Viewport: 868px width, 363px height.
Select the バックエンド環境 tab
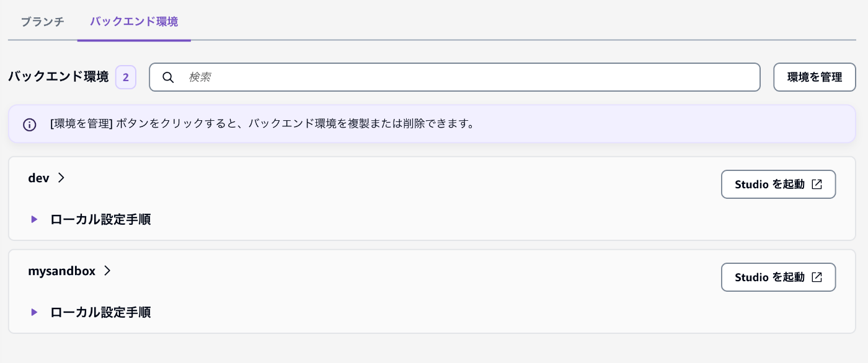click(134, 22)
